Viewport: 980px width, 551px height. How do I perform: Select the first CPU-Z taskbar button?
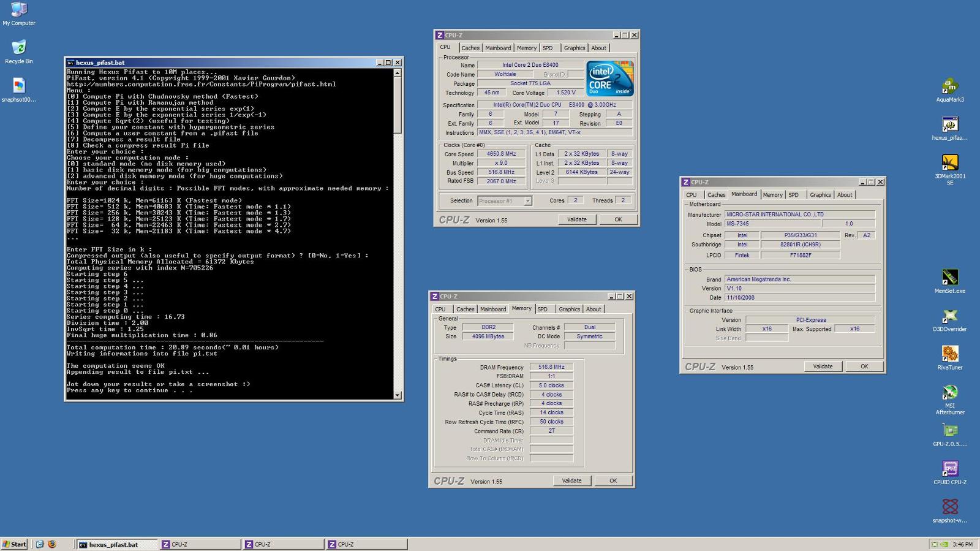(200, 544)
